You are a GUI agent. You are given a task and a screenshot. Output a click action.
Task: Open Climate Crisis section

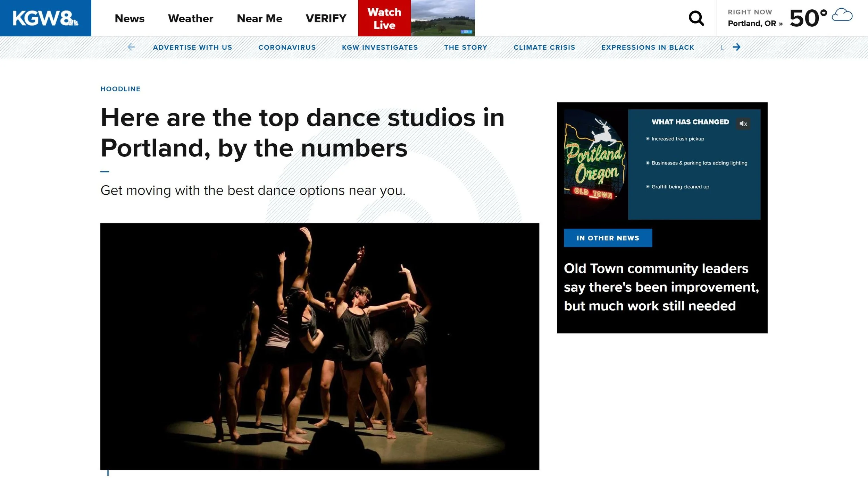[544, 48]
